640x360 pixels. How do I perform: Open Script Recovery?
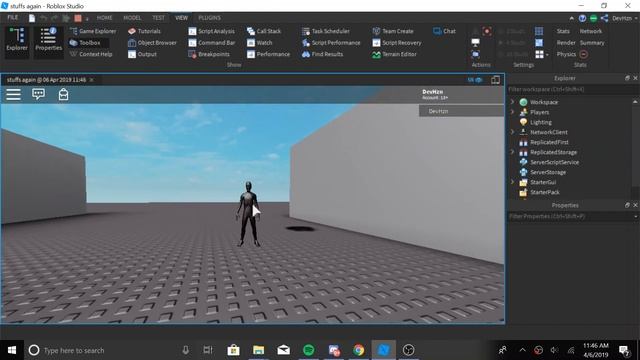(x=397, y=42)
